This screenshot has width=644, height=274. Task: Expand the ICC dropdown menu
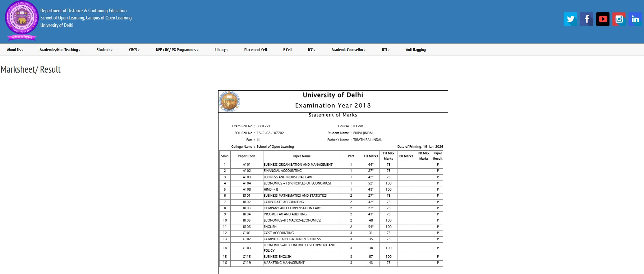click(x=311, y=50)
